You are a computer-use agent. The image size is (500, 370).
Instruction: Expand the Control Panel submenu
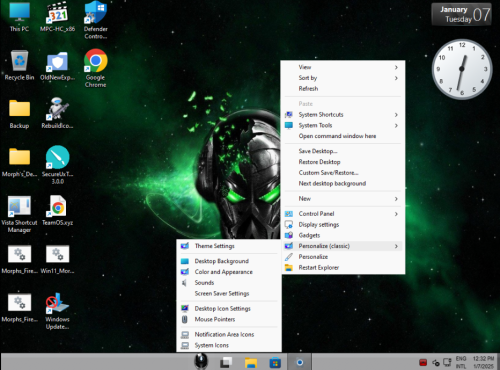tap(343, 214)
